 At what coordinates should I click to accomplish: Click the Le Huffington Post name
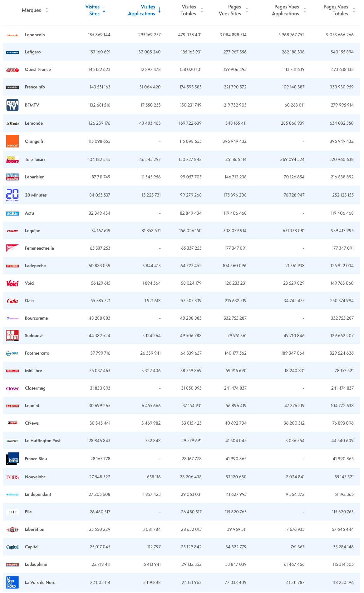click(x=43, y=441)
